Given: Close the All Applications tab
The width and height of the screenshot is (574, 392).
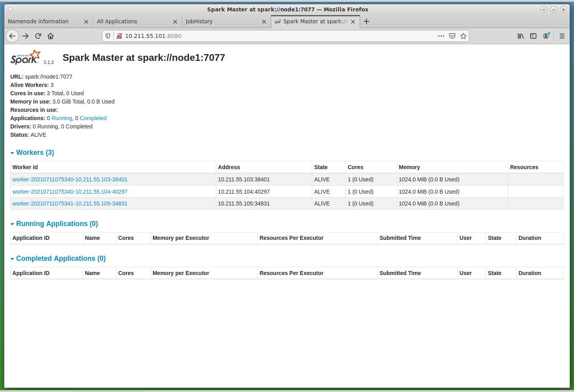Looking at the screenshot, I should pyautogui.click(x=175, y=22).
